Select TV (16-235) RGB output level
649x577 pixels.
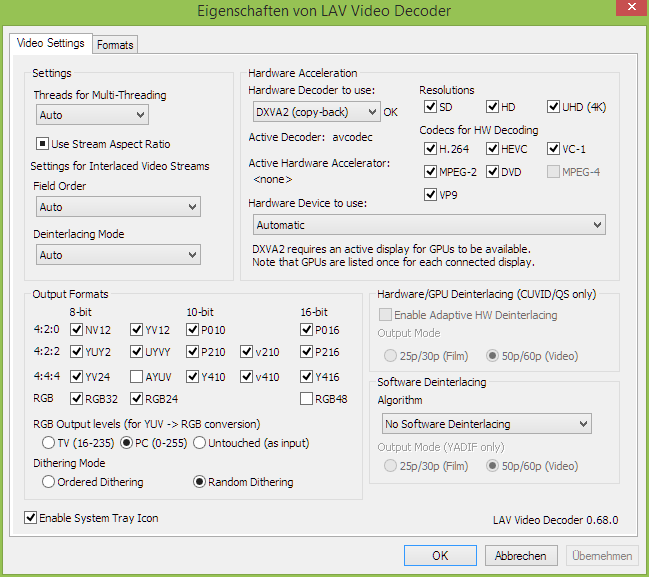[48, 443]
